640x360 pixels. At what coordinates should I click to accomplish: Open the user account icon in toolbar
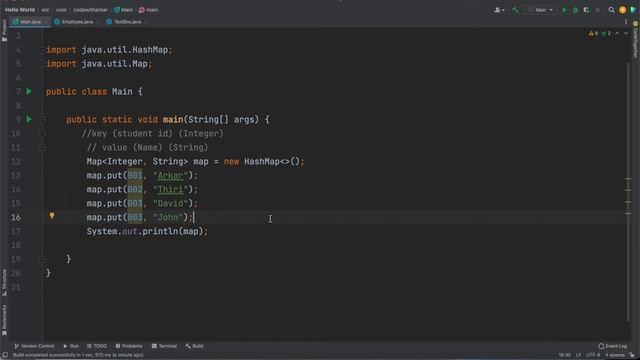click(499, 10)
